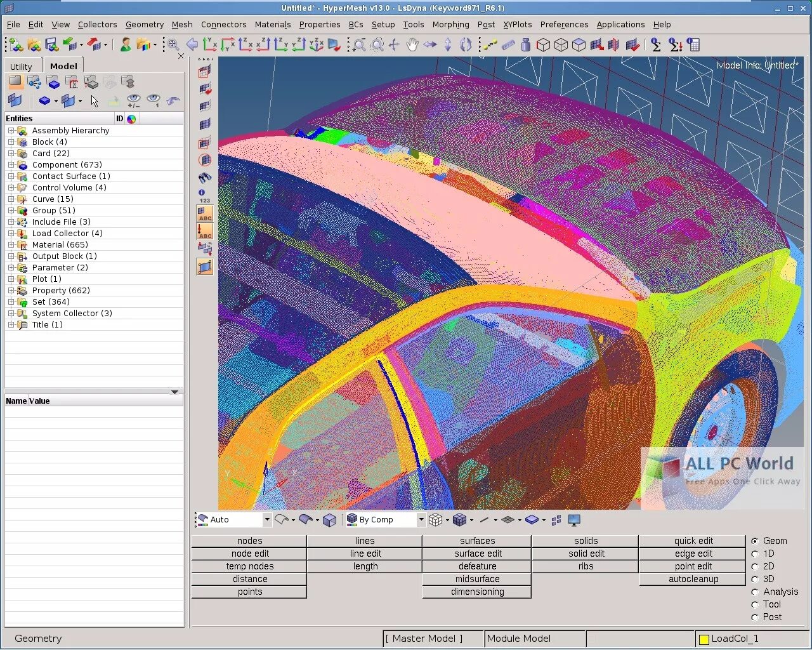Click the circle zoom icon
812x650 pixels.
tap(377, 45)
